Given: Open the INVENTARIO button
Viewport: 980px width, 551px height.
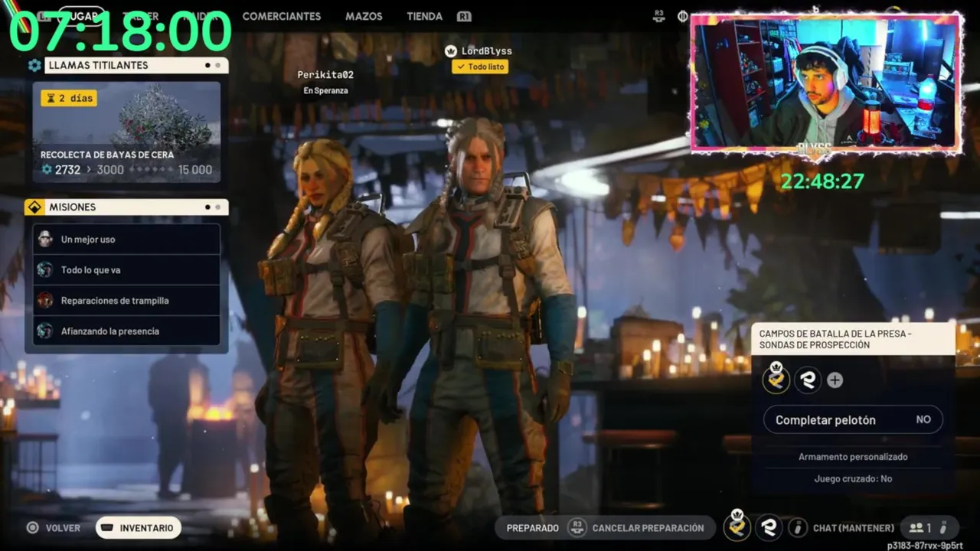Looking at the screenshot, I should 139,527.
